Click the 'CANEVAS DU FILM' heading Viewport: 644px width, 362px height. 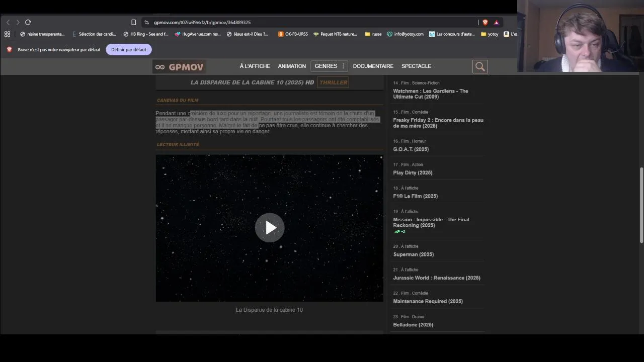pos(177,101)
